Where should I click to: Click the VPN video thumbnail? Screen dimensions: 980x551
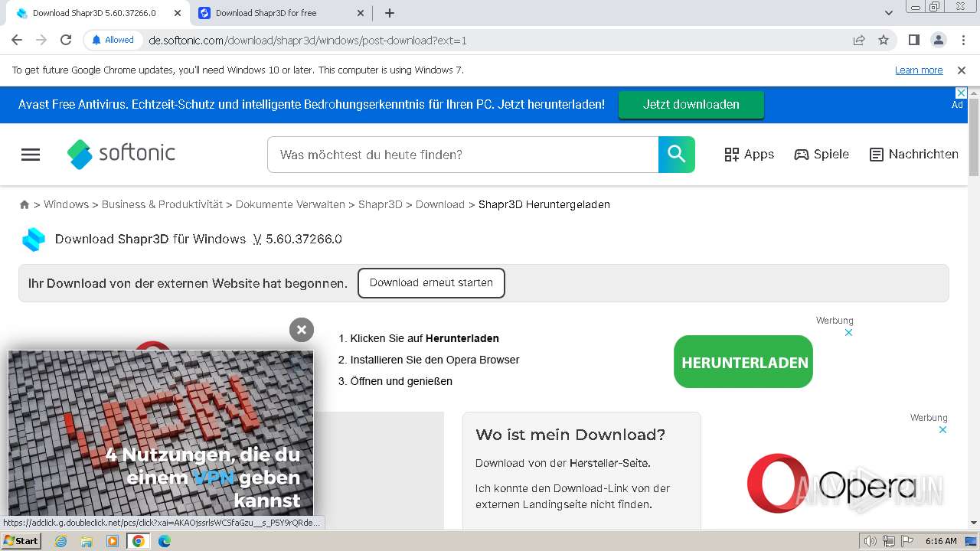click(x=161, y=433)
